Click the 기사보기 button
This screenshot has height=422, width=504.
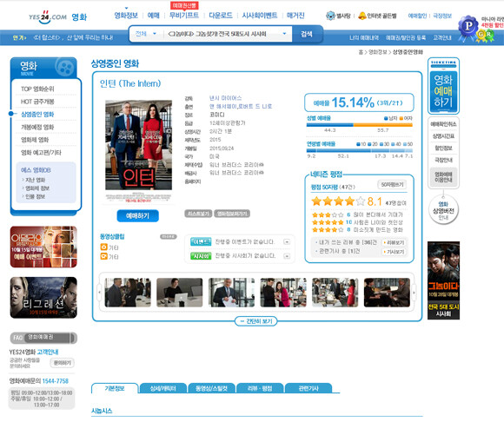click(x=394, y=252)
